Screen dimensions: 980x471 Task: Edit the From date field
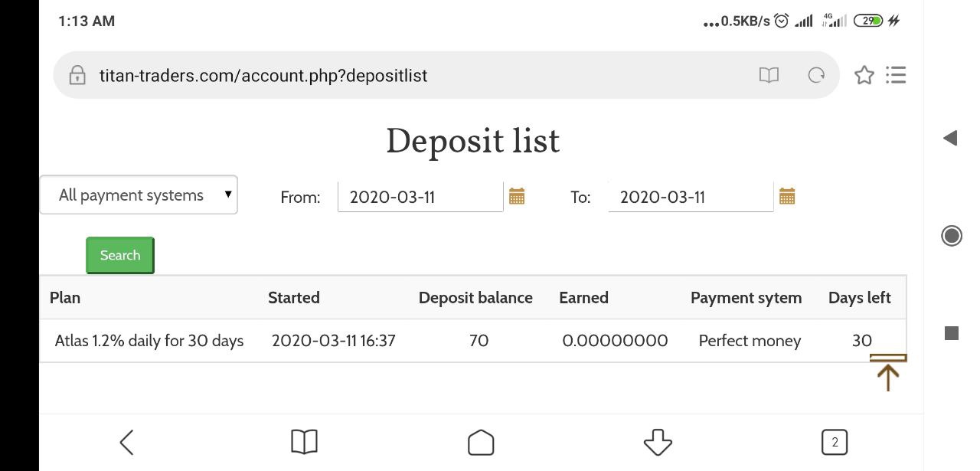[x=420, y=197]
